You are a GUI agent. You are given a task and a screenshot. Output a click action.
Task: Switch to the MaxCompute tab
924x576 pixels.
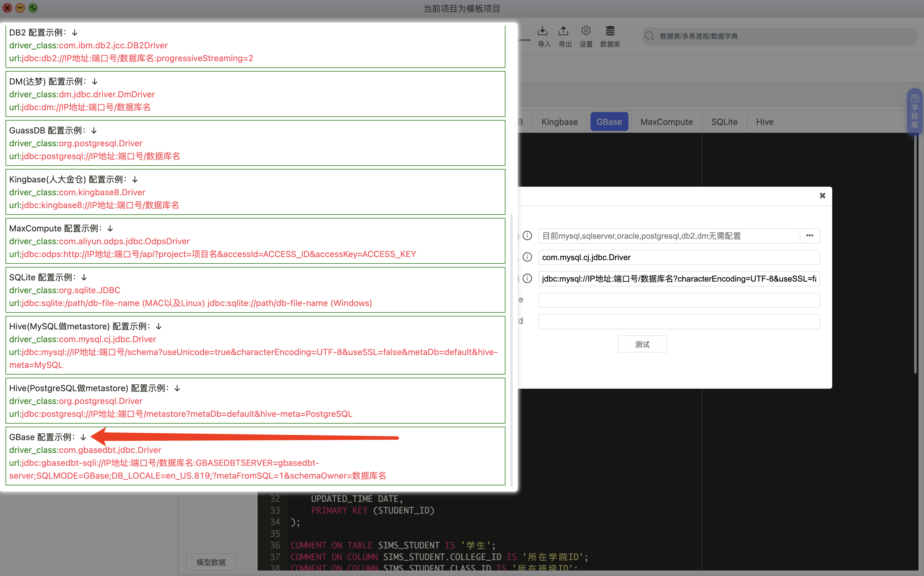[666, 122]
